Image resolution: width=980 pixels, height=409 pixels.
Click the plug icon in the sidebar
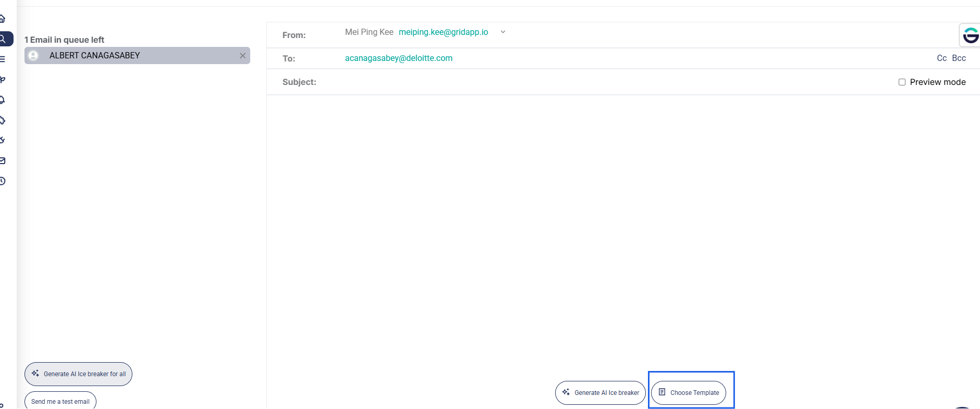(3, 140)
